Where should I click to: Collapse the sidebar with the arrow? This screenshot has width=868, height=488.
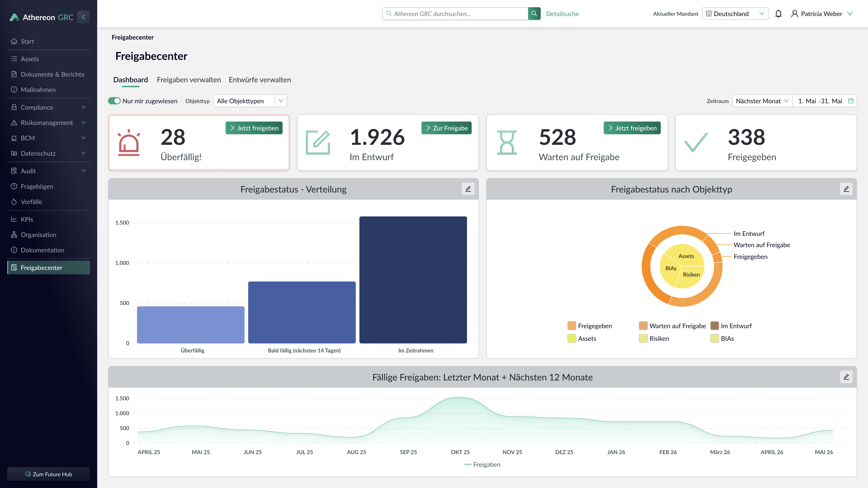pyautogui.click(x=84, y=17)
